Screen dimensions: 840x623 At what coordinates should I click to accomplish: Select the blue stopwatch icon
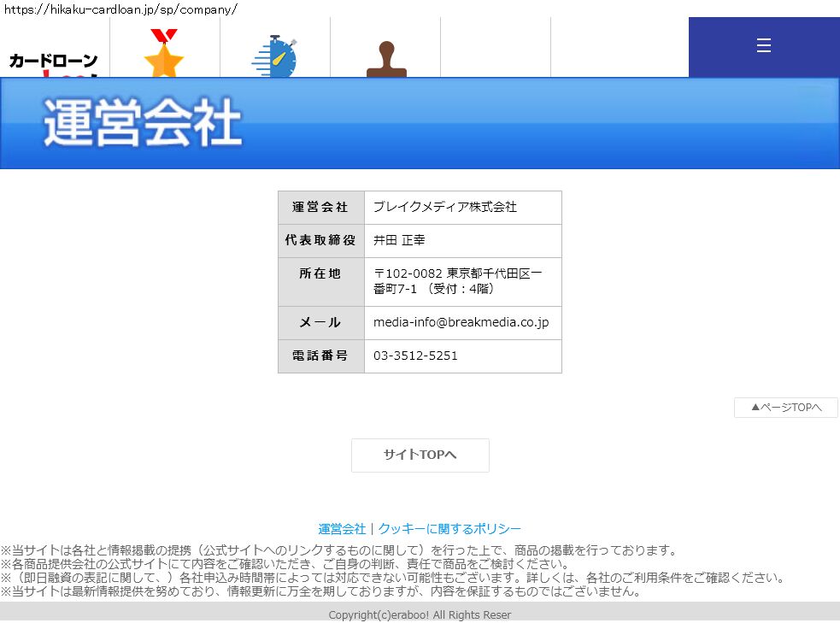[274, 57]
